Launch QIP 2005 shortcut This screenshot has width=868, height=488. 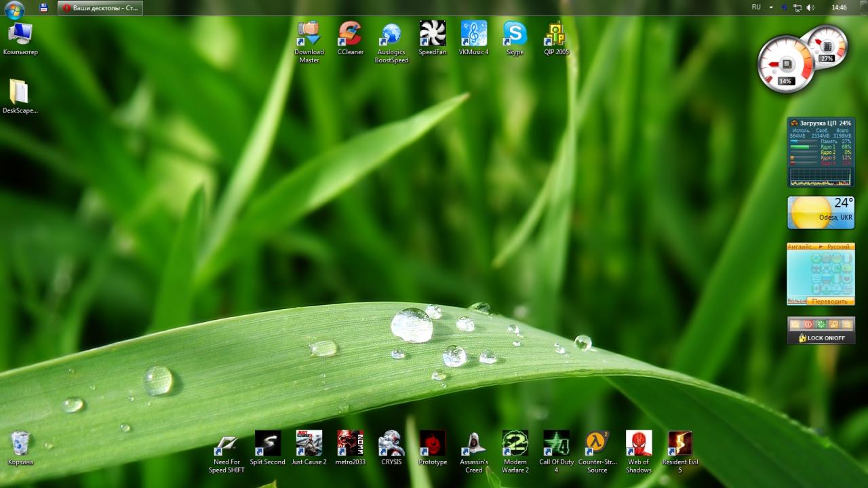tap(557, 39)
